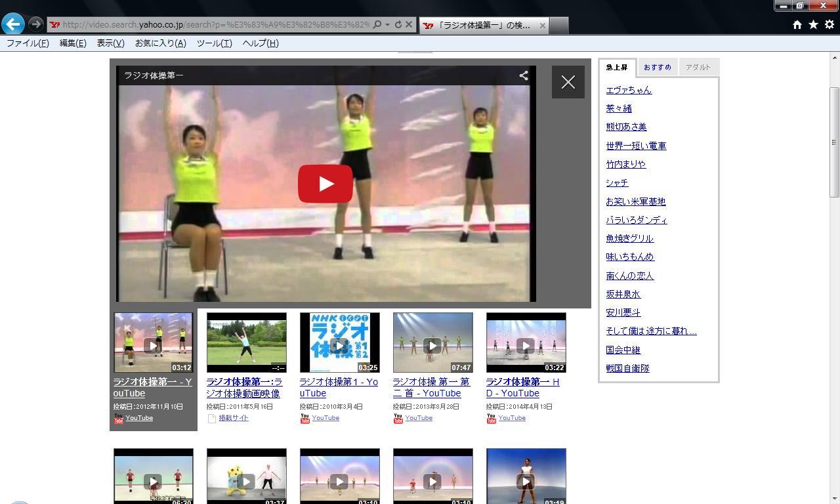Open link ラジオ体操 第一 第二 首 - YouTube
Image resolution: width=840 pixels, height=504 pixels.
[431, 388]
